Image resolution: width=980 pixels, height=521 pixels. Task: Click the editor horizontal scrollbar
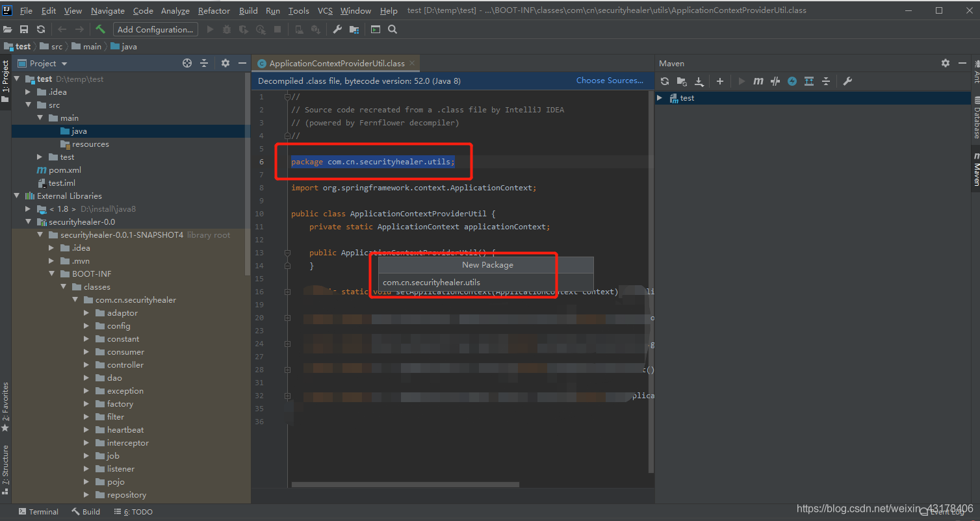405,484
